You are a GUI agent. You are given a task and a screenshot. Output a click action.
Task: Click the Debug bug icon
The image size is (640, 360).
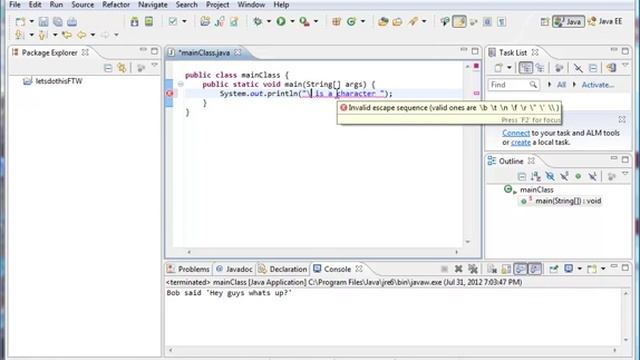[257, 21]
